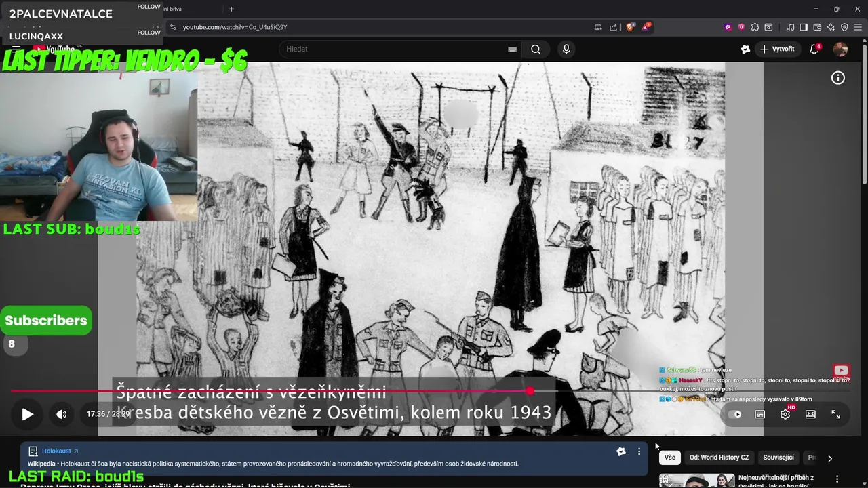This screenshot has height=488, width=868.
Task: Open the browser main hamburger menu
Action: pos(858,27)
